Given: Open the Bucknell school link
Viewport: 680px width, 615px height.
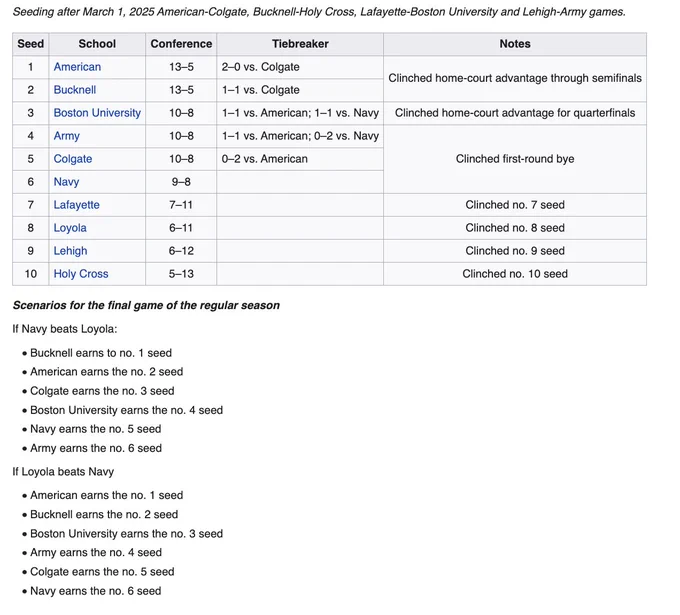Looking at the screenshot, I should (75, 90).
